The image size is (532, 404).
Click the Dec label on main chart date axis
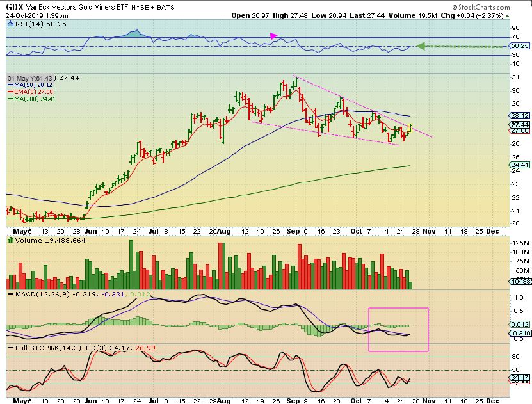pos(492,231)
